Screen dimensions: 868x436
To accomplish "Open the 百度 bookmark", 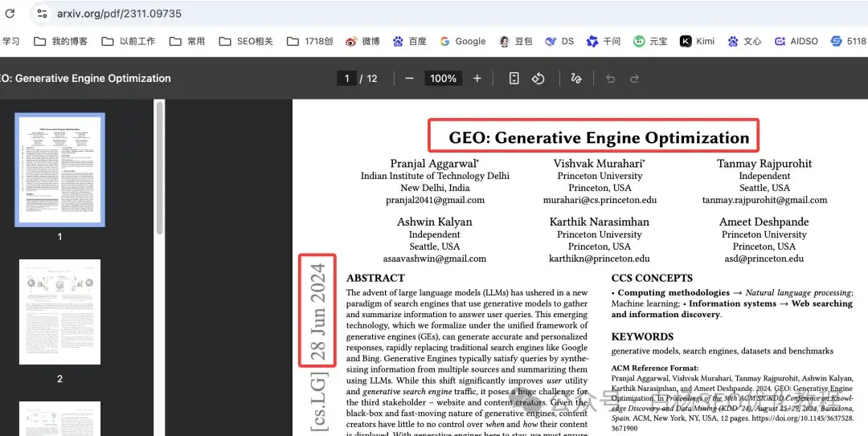I will [x=409, y=41].
